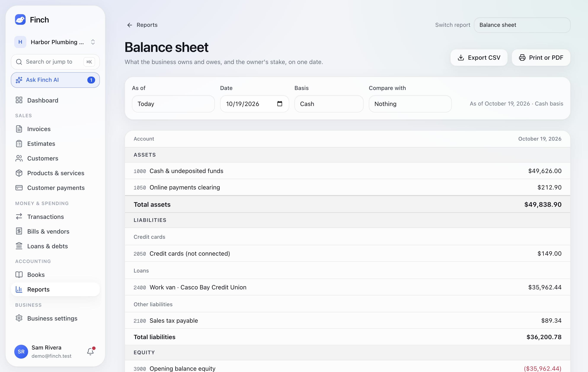Click Export CSV button

tap(479, 58)
